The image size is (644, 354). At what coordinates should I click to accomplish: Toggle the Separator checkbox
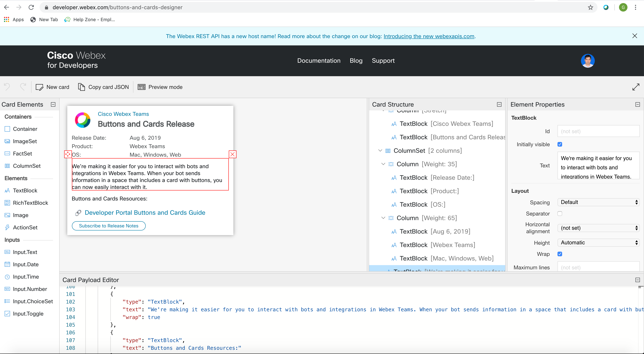click(x=560, y=213)
